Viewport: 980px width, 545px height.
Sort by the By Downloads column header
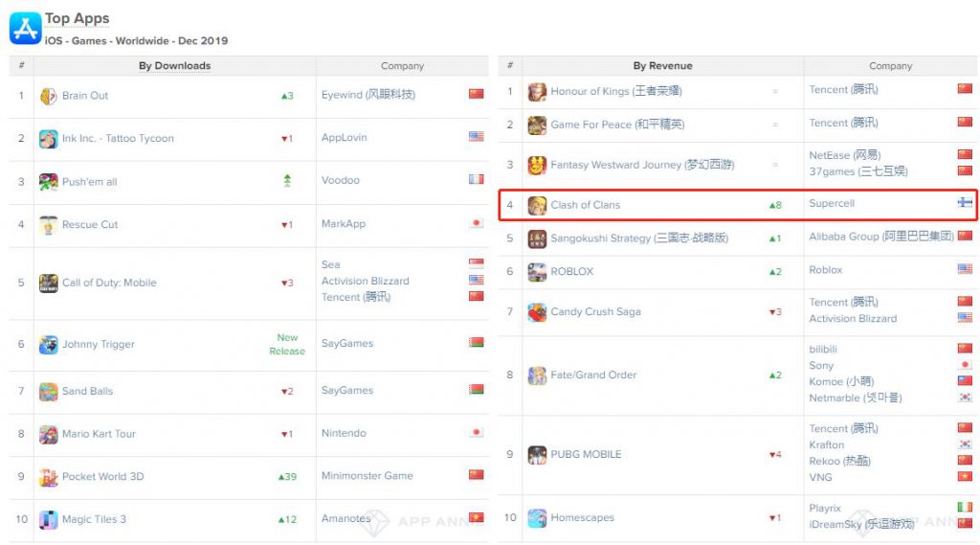click(x=174, y=66)
